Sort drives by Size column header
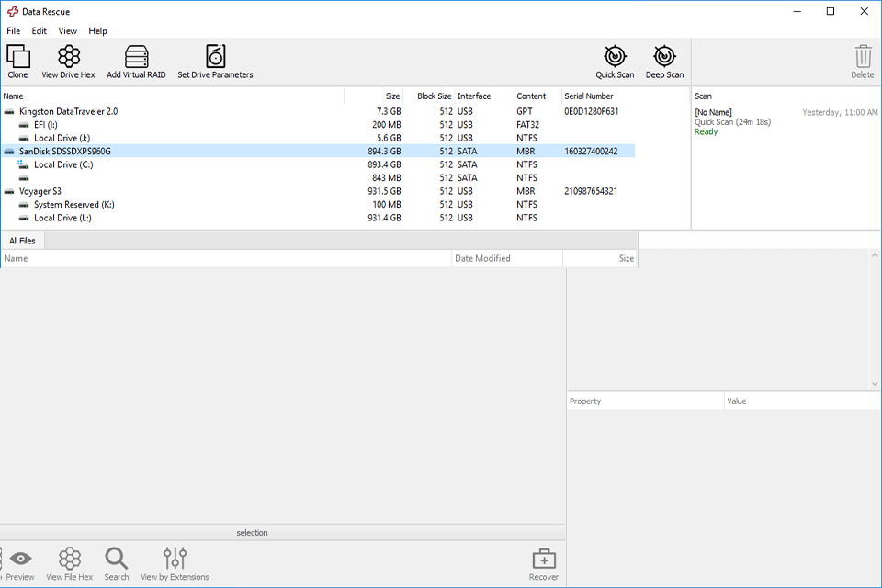Viewport: 882px width, 588px height. pyautogui.click(x=374, y=96)
